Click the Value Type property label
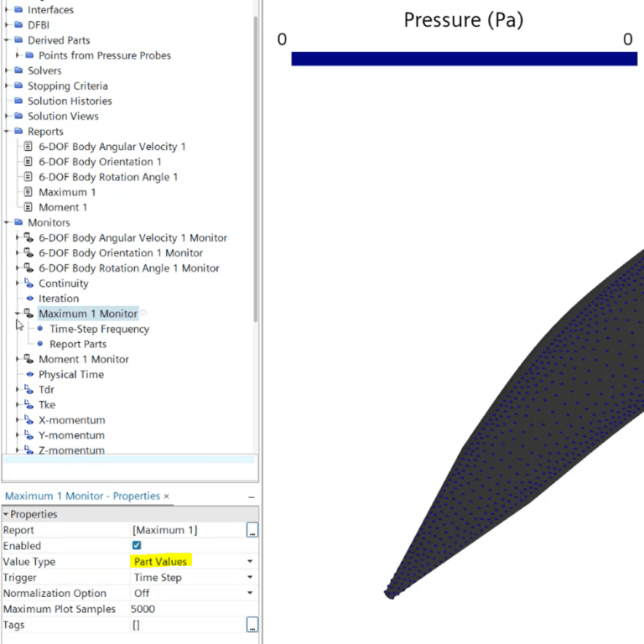644x644 pixels. tap(29, 562)
